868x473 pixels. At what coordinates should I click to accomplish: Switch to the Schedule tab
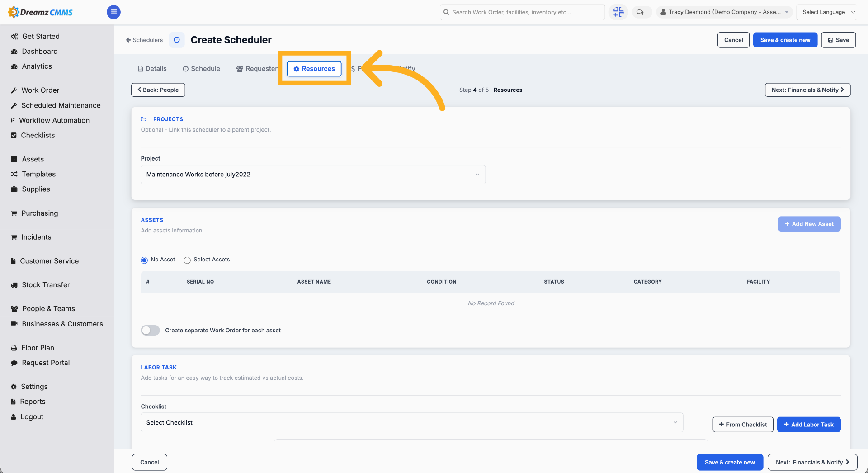(x=202, y=69)
